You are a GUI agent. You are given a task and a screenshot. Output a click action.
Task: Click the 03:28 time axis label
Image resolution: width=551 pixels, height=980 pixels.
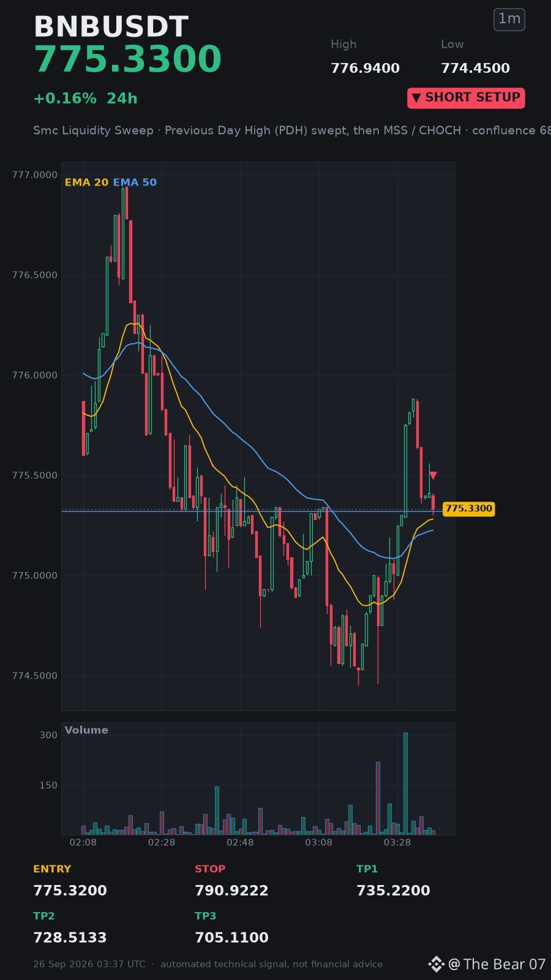coord(397,843)
